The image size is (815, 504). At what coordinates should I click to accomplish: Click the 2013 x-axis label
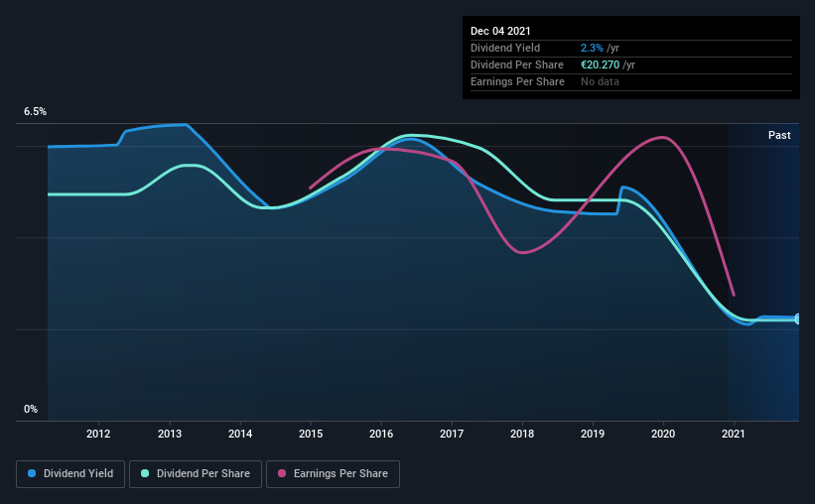[x=170, y=434]
